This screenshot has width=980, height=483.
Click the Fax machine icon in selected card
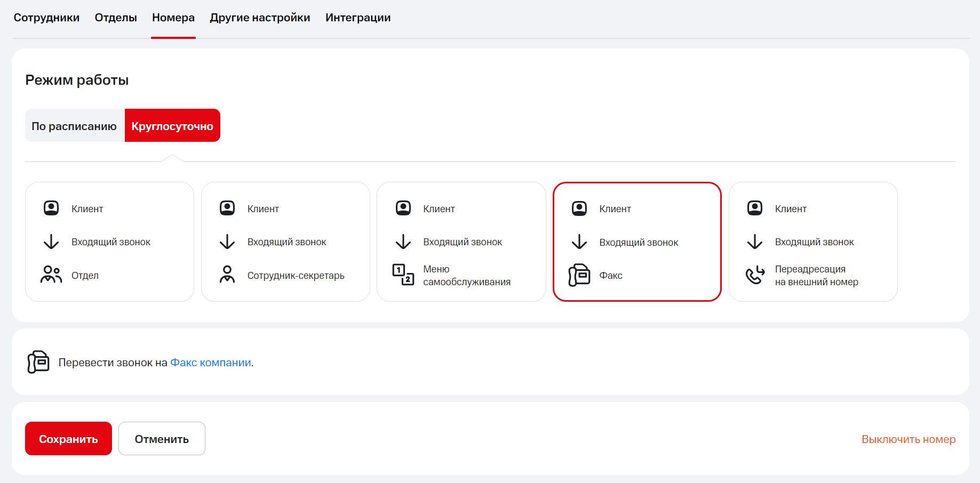pos(579,275)
